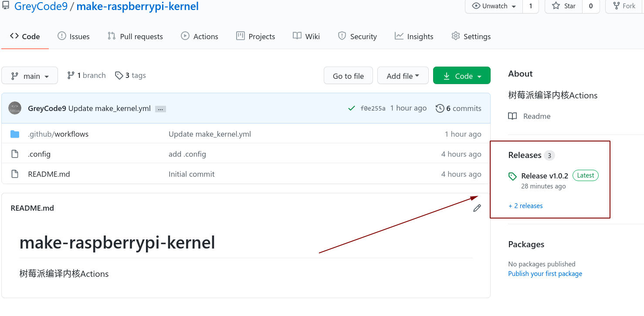Viewport: 644px width, 316px height.
Task: Open the + 2 releases link
Action: coord(525,206)
